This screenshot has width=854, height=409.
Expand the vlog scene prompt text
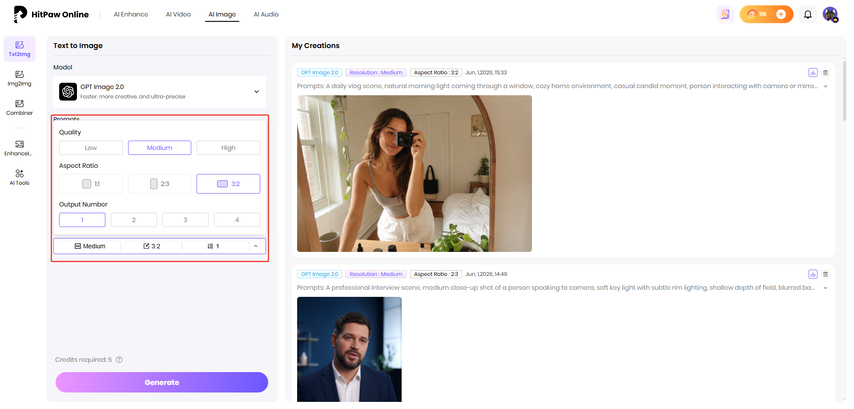(826, 86)
